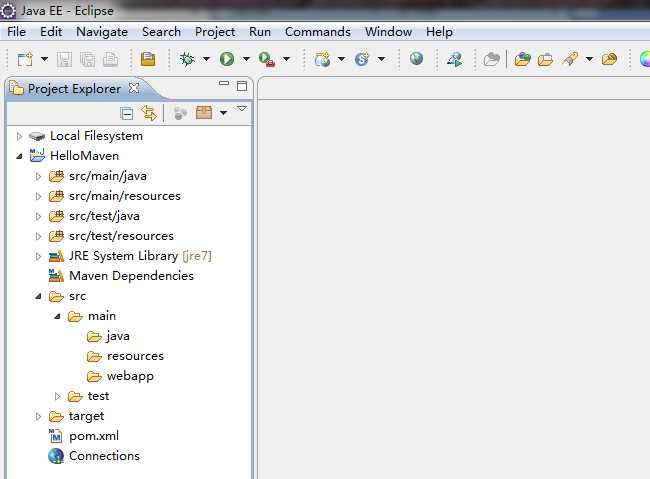The height and width of the screenshot is (479, 650).
Task: Open the Help menu
Action: point(439,32)
